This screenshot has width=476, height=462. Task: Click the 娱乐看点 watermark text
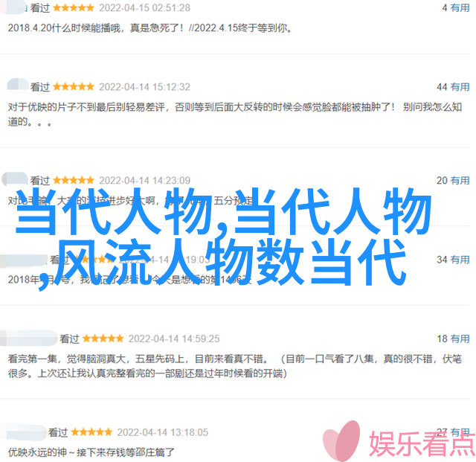(422, 444)
